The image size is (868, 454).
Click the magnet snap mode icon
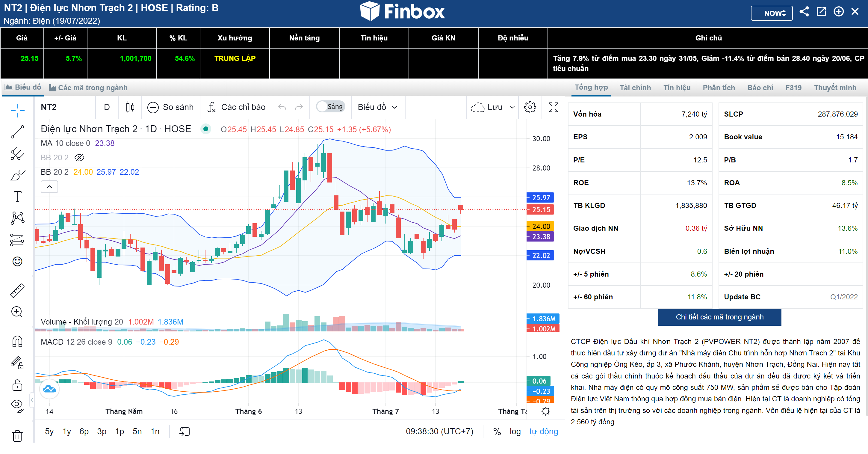coord(17,341)
